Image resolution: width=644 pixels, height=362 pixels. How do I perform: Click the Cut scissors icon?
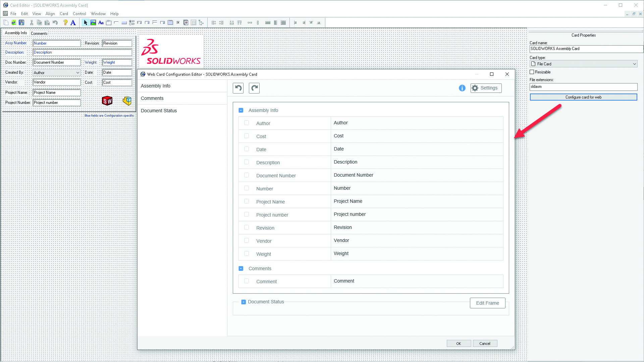click(x=32, y=23)
